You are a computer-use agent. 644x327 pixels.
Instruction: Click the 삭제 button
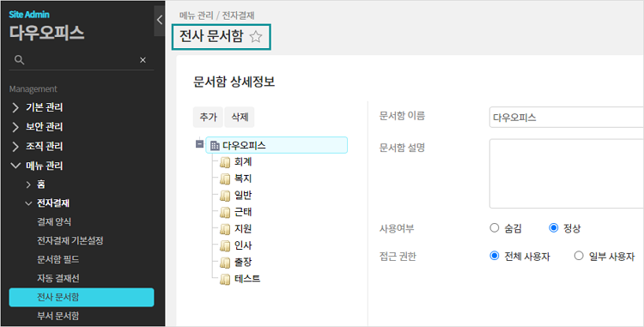240,118
